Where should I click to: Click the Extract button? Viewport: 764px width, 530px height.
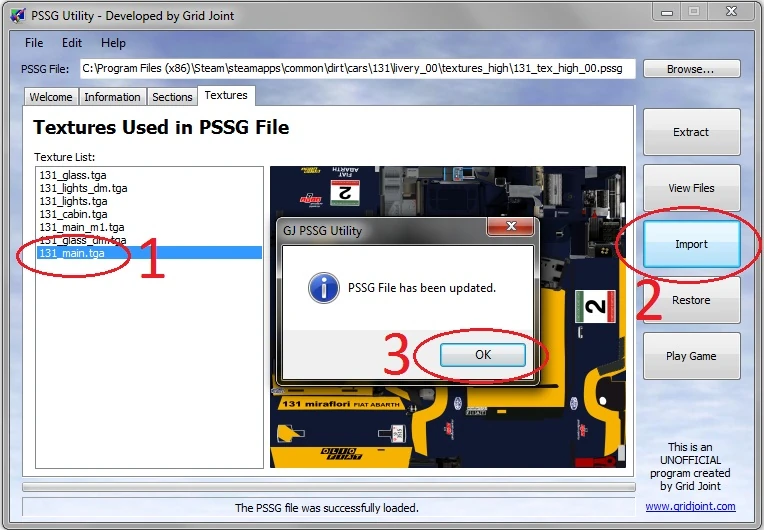[691, 132]
